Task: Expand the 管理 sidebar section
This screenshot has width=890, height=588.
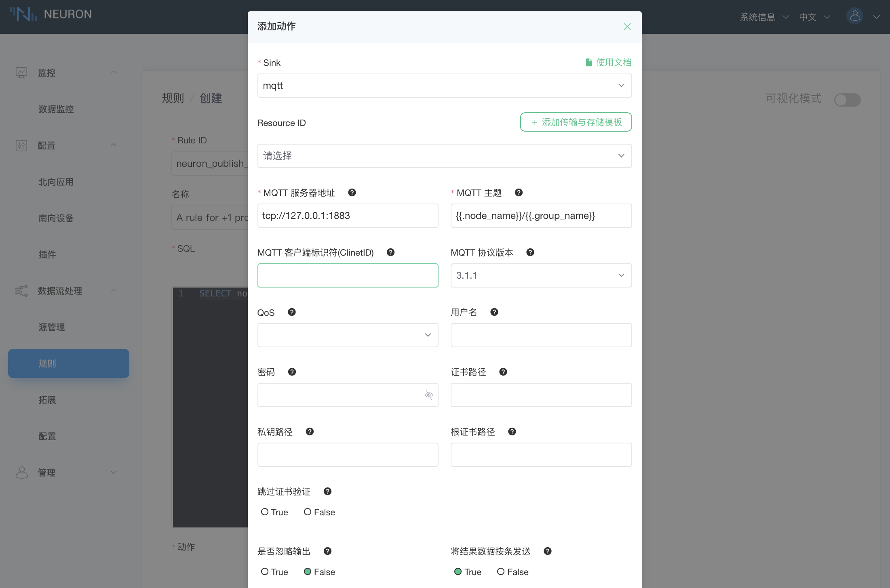Action: [x=114, y=472]
